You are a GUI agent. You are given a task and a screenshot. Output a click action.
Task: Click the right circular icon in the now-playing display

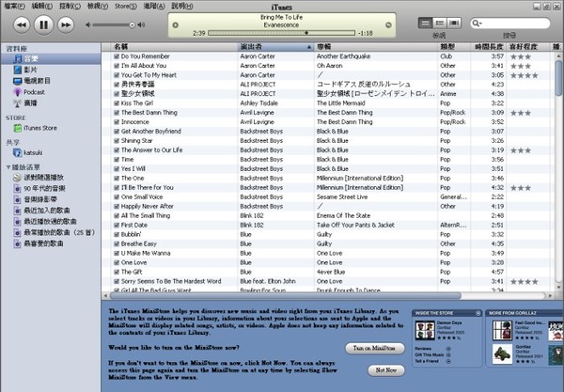[x=388, y=24]
